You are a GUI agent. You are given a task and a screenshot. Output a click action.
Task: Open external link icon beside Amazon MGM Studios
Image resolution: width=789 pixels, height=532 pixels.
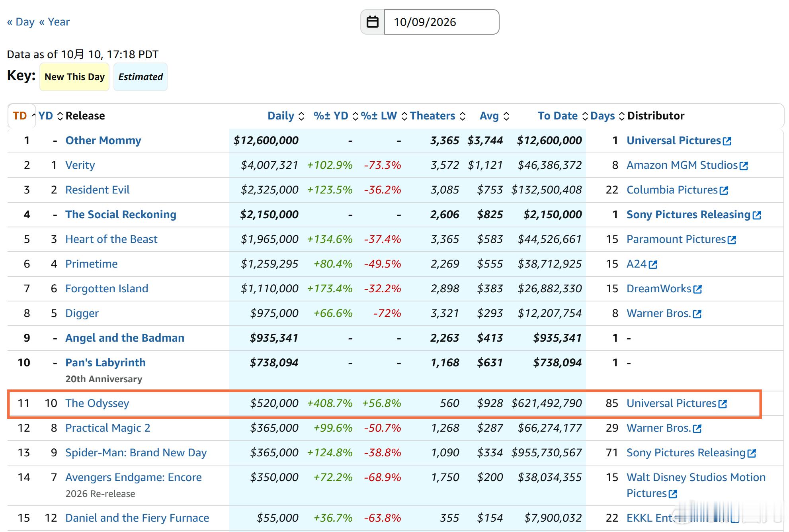pyautogui.click(x=744, y=166)
